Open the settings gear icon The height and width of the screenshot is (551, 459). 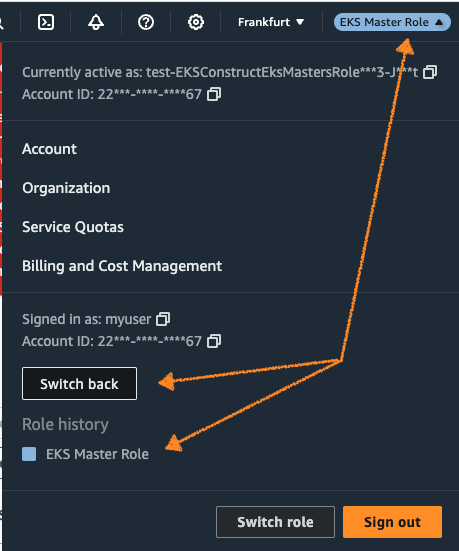(x=196, y=22)
